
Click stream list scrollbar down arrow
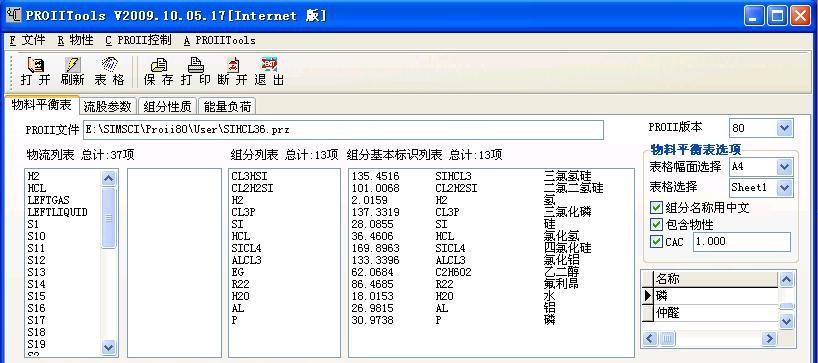coord(109,347)
